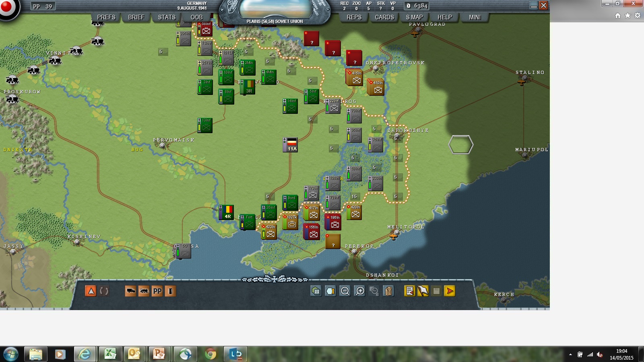This screenshot has height=362, width=644.
Task: Click the orange PP button in bottom bar
Action: pyautogui.click(x=157, y=291)
